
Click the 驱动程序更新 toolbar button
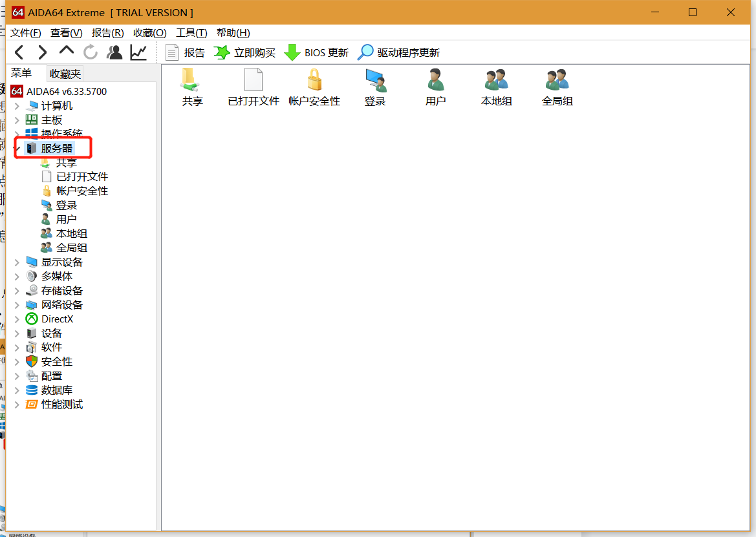399,52
